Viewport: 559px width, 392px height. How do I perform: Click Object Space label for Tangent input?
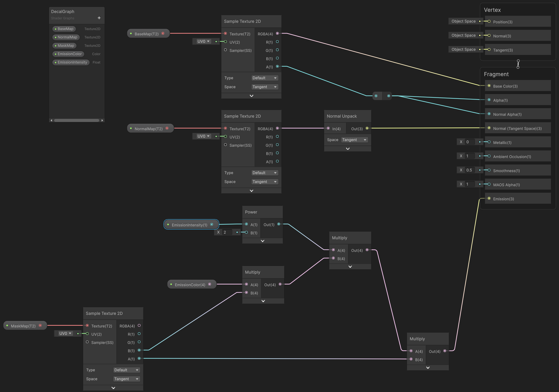point(463,49)
